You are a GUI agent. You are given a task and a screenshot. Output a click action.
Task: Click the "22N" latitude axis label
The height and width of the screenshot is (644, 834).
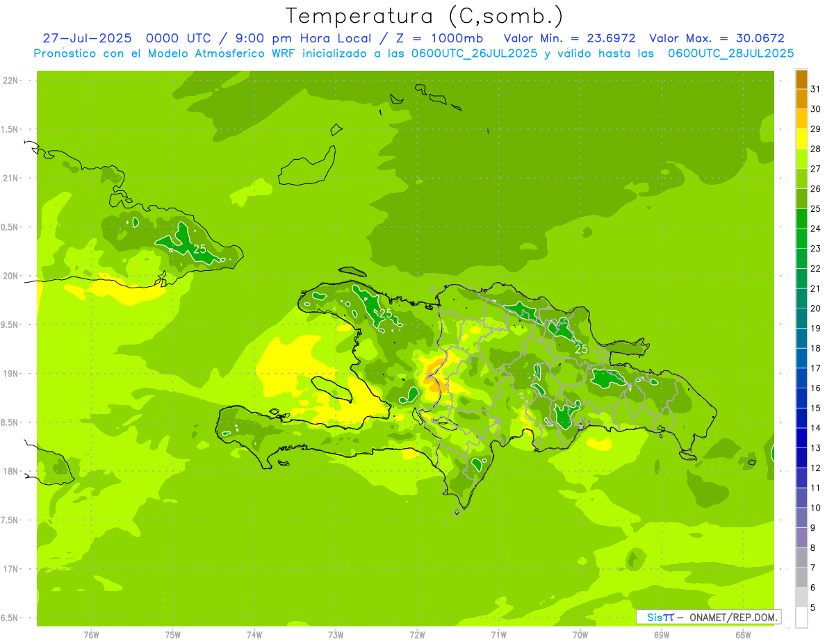tap(10, 81)
